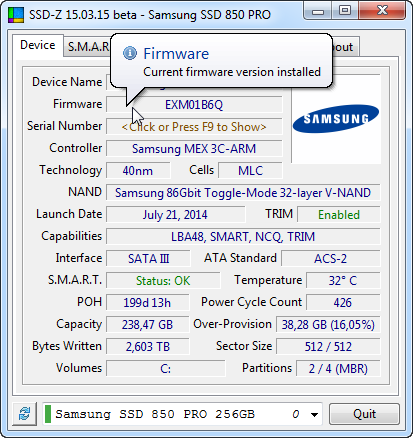
Task: Click the Bytes Written label
Action: pos(67,346)
